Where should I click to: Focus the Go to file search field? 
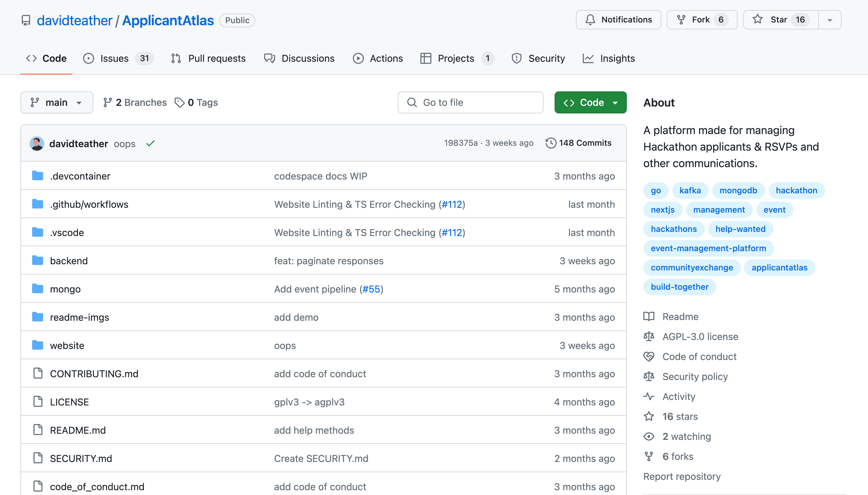(x=471, y=102)
